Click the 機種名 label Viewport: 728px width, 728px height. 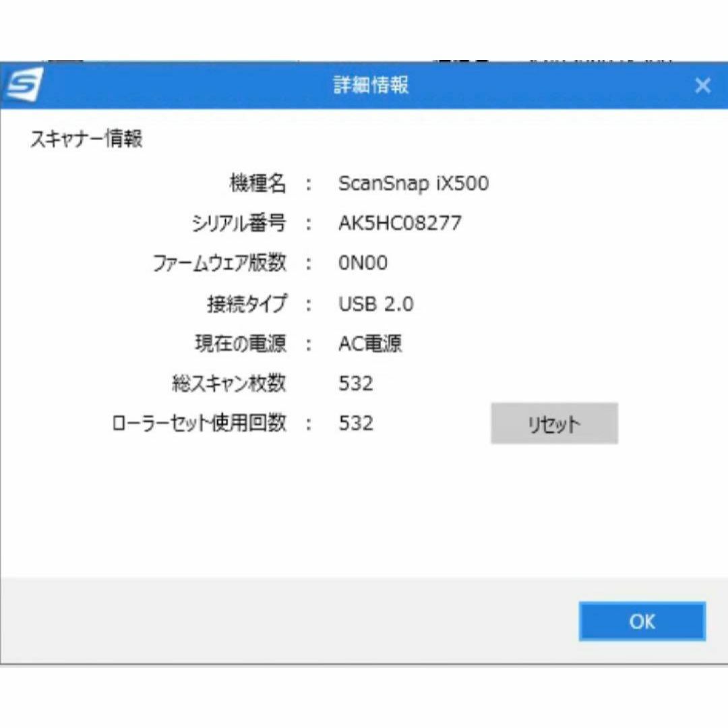point(258,183)
